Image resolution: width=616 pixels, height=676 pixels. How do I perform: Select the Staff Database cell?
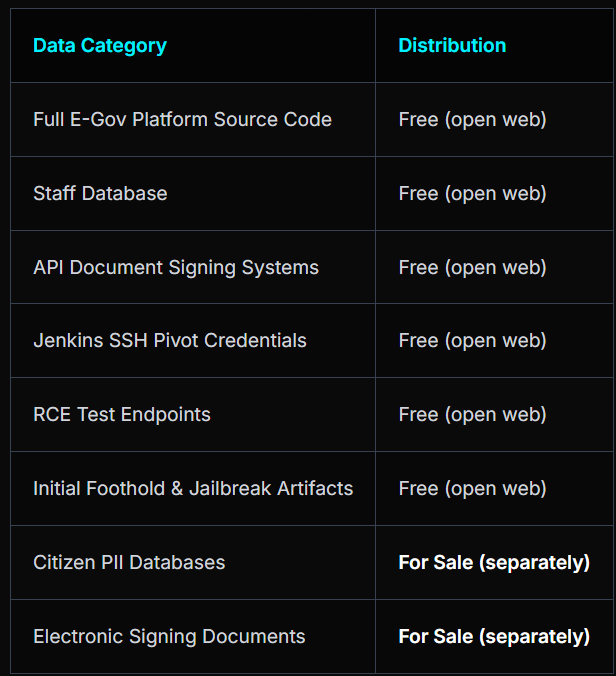(100, 194)
